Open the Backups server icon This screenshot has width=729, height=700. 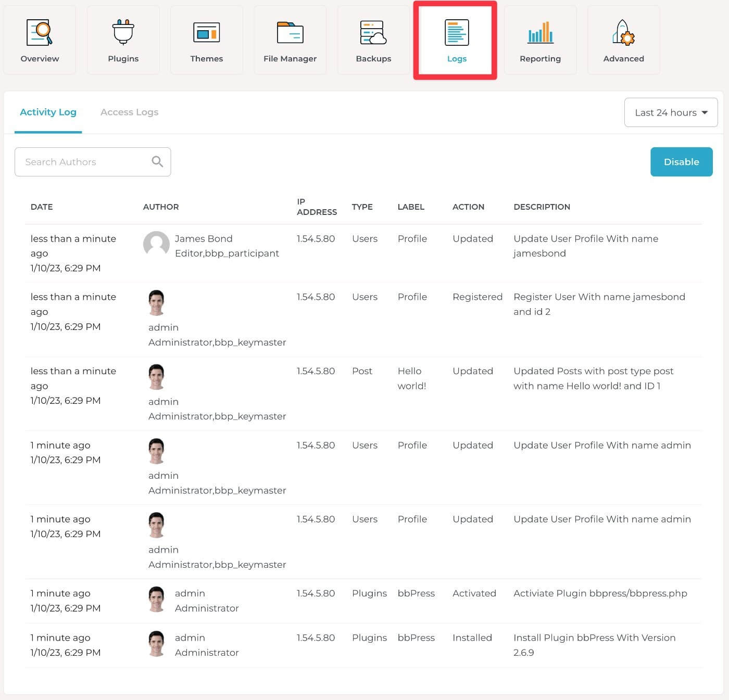click(373, 32)
